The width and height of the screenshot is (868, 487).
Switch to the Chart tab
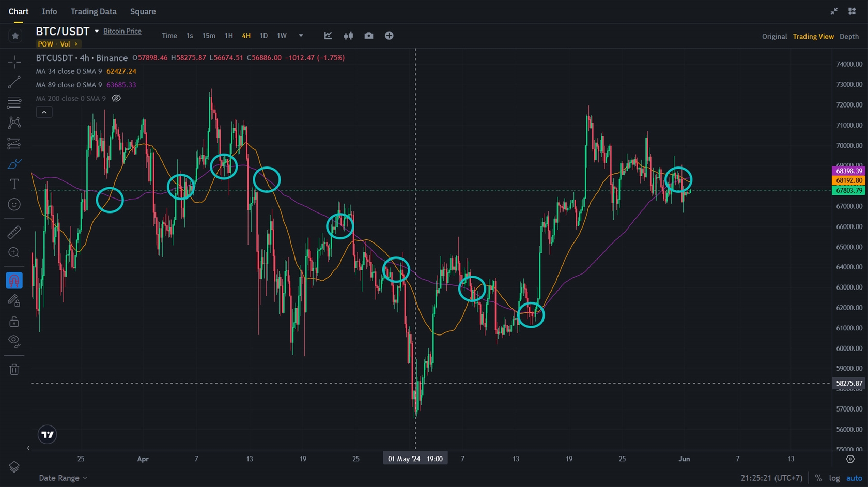[x=19, y=11]
